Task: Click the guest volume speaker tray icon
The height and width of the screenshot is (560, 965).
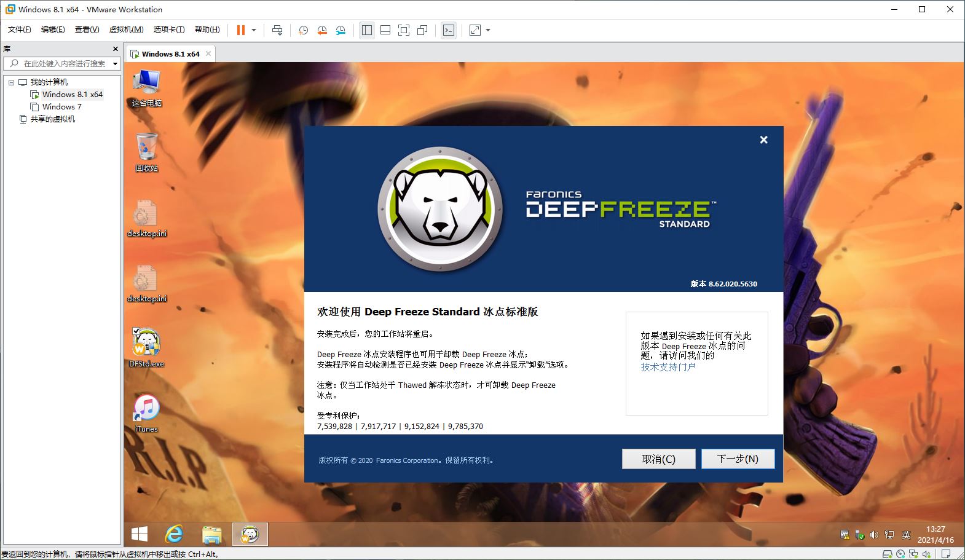Action: coord(874,535)
